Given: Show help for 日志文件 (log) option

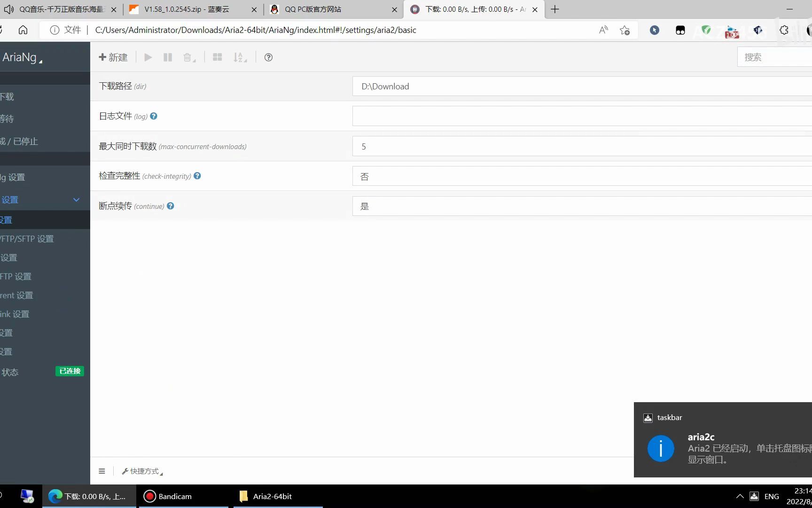Looking at the screenshot, I should point(154,116).
